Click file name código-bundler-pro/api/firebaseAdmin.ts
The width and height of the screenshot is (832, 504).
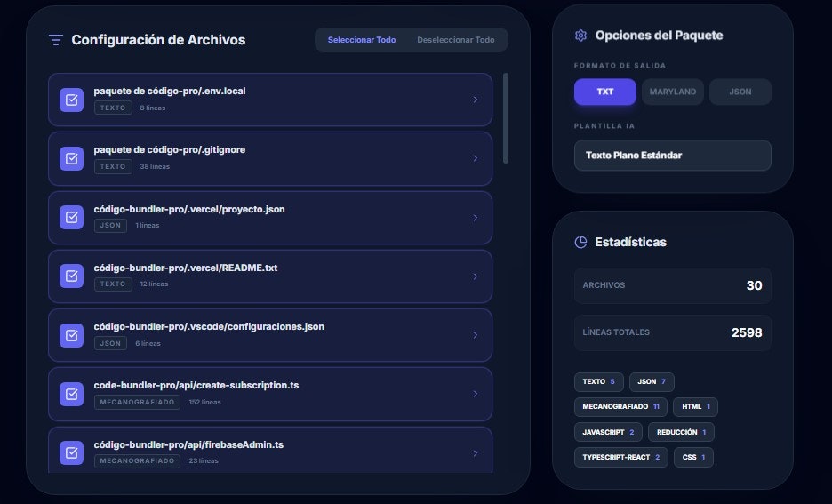tap(189, 445)
